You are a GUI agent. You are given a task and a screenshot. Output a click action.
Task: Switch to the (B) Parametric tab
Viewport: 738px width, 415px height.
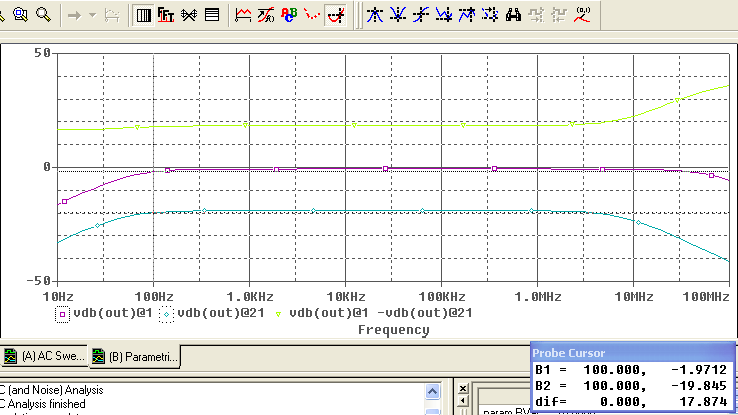(134, 357)
